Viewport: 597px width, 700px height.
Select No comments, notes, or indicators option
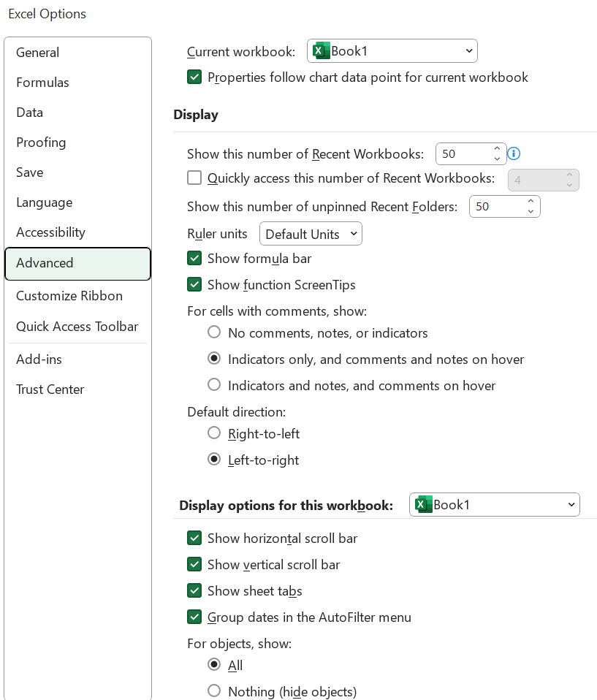point(214,332)
